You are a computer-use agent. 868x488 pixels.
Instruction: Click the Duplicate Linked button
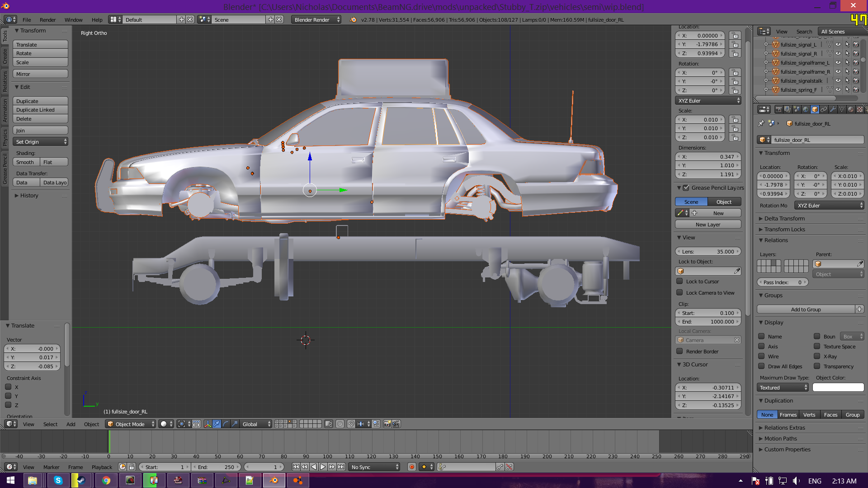(40, 110)
